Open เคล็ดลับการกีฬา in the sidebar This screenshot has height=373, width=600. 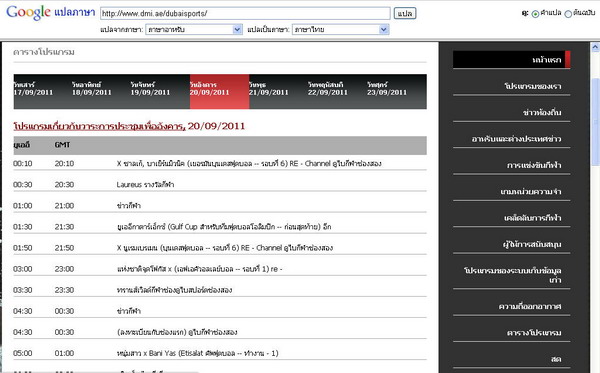pos(532,218)
